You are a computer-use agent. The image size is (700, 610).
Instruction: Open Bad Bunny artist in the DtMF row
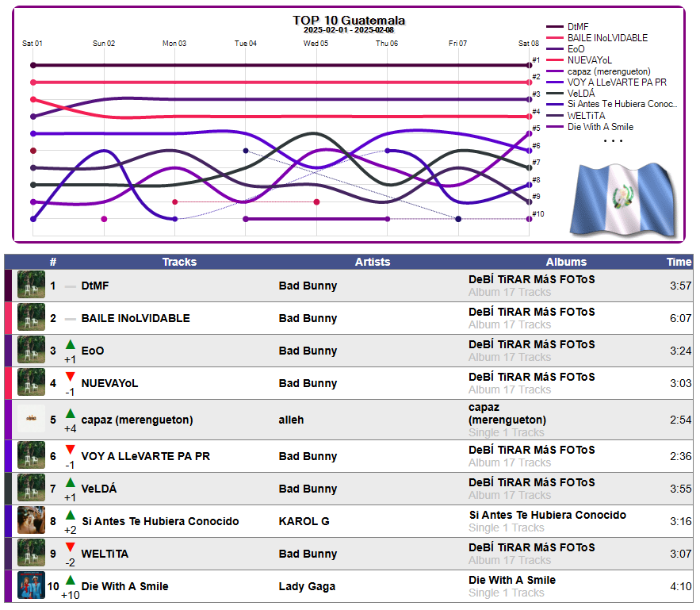[308, 286]
